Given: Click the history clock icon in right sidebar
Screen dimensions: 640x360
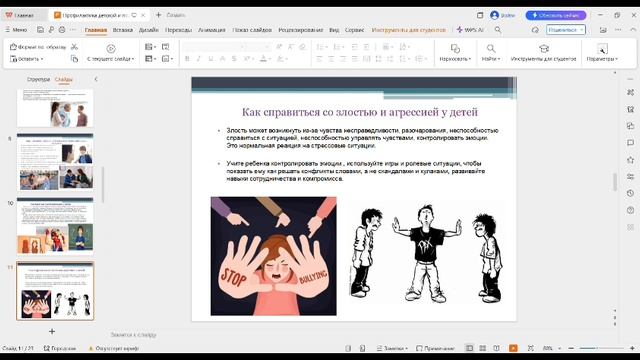Looking at the screenshot, I should [631, 193].
